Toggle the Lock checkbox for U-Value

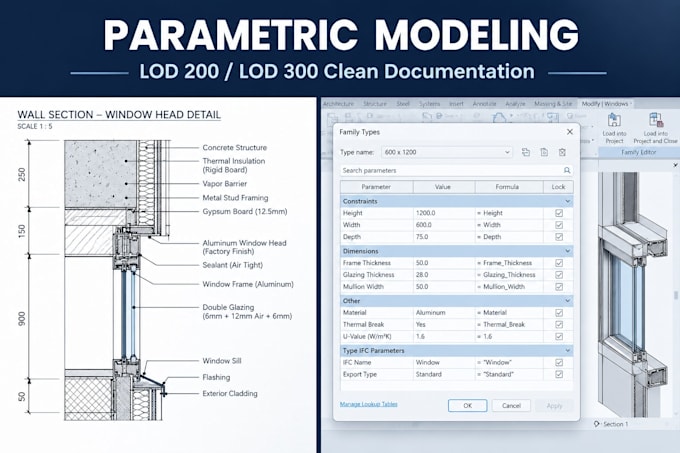[559, 336]
